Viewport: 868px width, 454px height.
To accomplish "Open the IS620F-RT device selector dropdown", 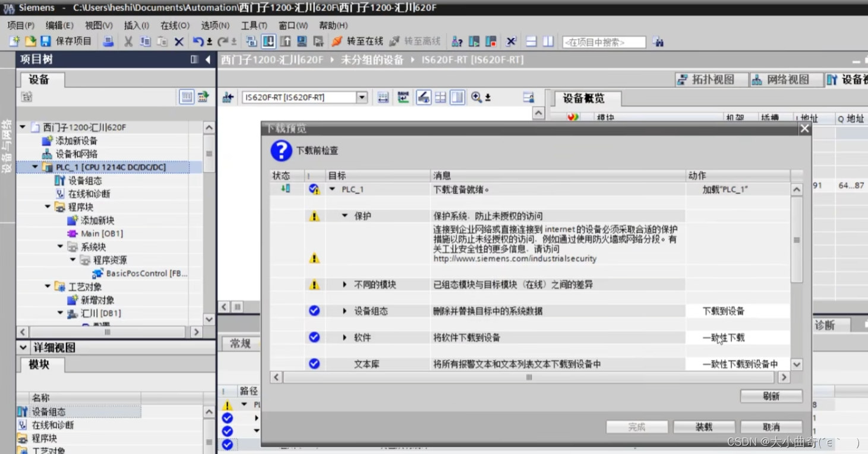I will coord(362,97).
